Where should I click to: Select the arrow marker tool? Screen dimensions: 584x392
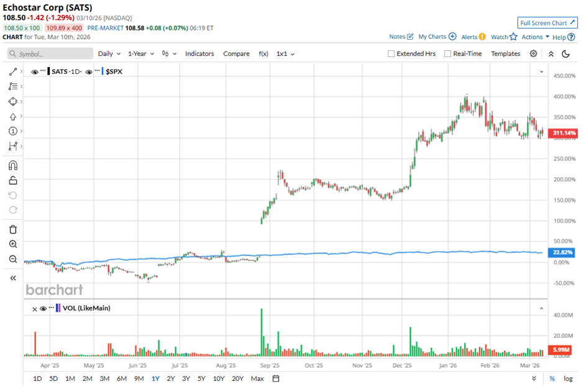pos(13,117)
